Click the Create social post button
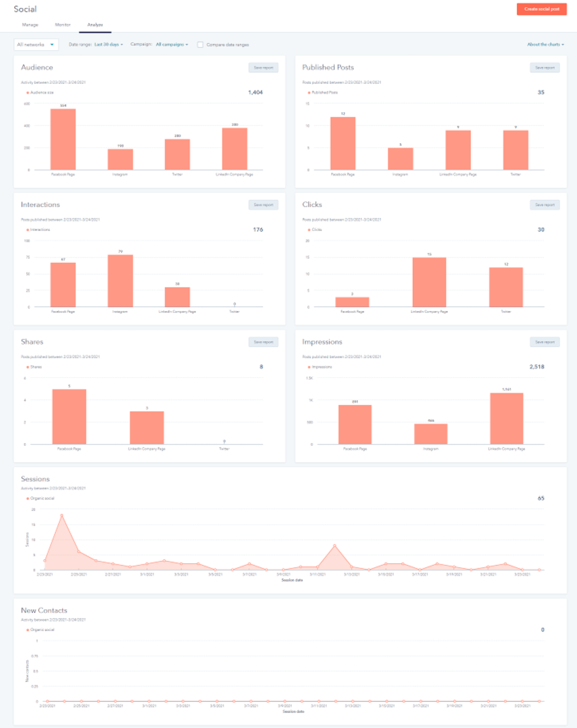The width and height of the screenshot is (577, 728). coord(541,8)
